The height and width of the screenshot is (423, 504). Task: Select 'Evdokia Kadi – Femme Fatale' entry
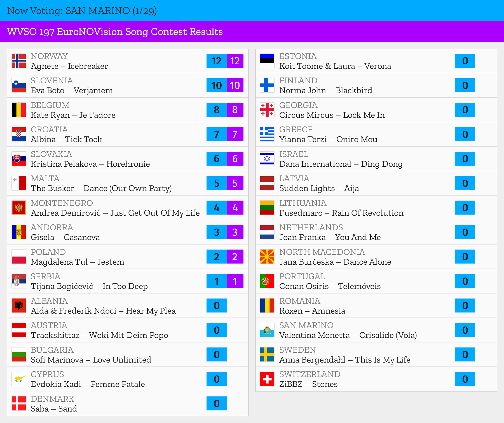point(88,384)
